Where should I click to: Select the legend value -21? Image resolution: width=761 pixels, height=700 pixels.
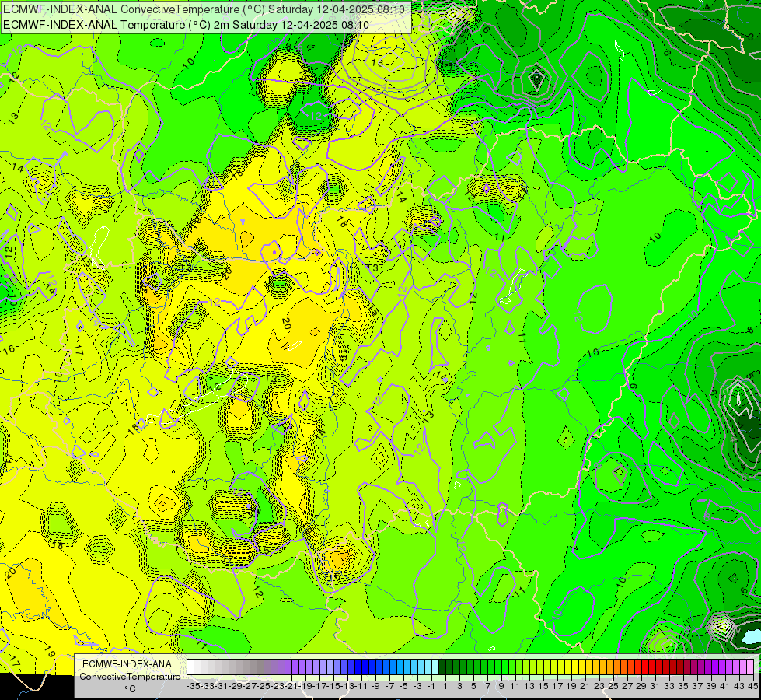(x=291, y=686)
